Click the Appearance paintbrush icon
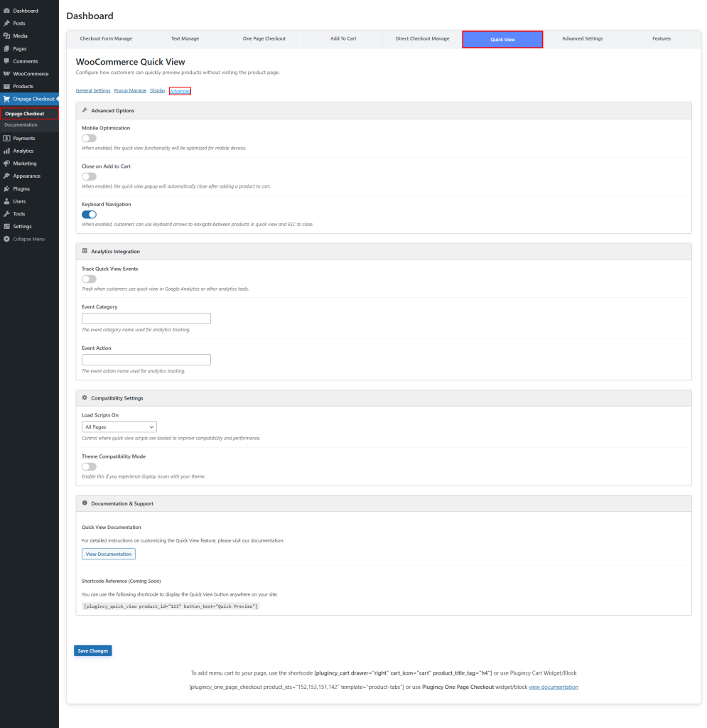Screen dimensions: 707x728 point(6,176)
